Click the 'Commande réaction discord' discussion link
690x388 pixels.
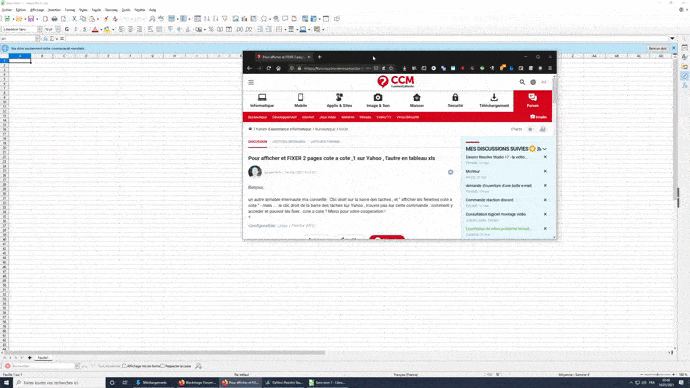point(489,200)
